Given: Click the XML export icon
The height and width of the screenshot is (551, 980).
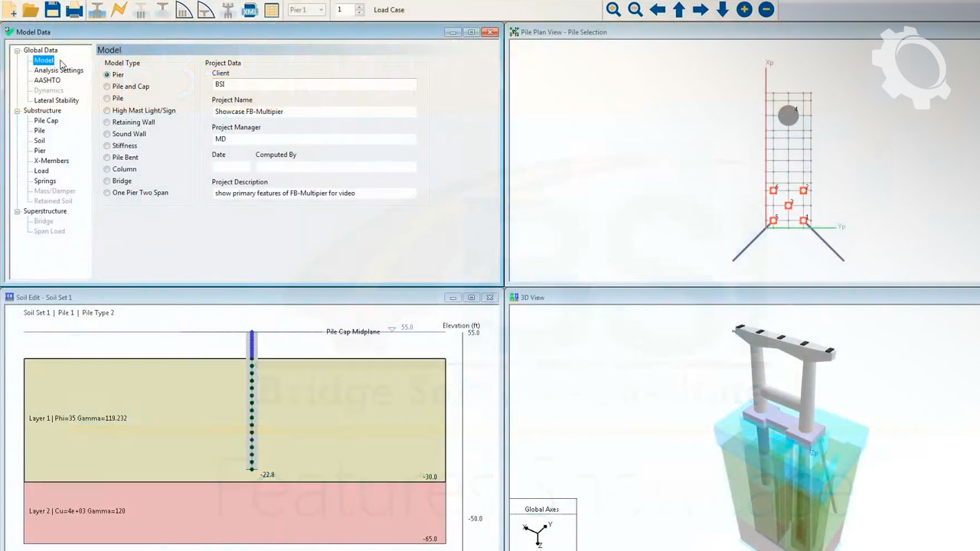Looking at the screenshot, I should pyautogui.click(x=250, y=10).
